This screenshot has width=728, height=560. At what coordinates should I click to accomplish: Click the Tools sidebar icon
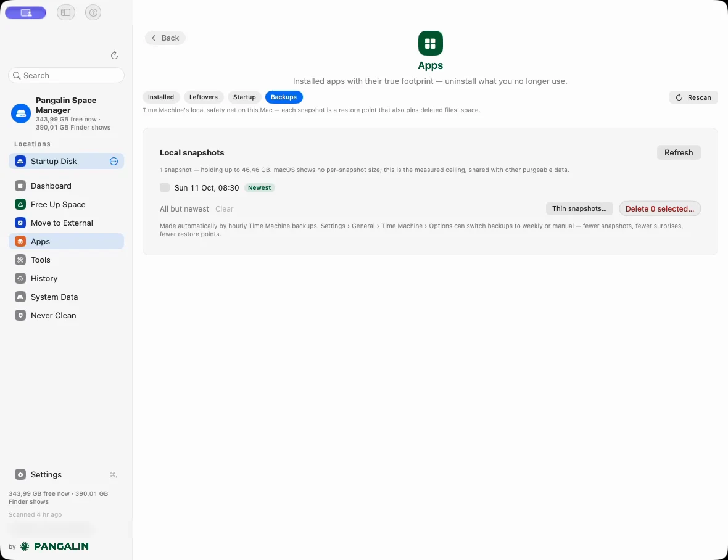pos(20,260)
